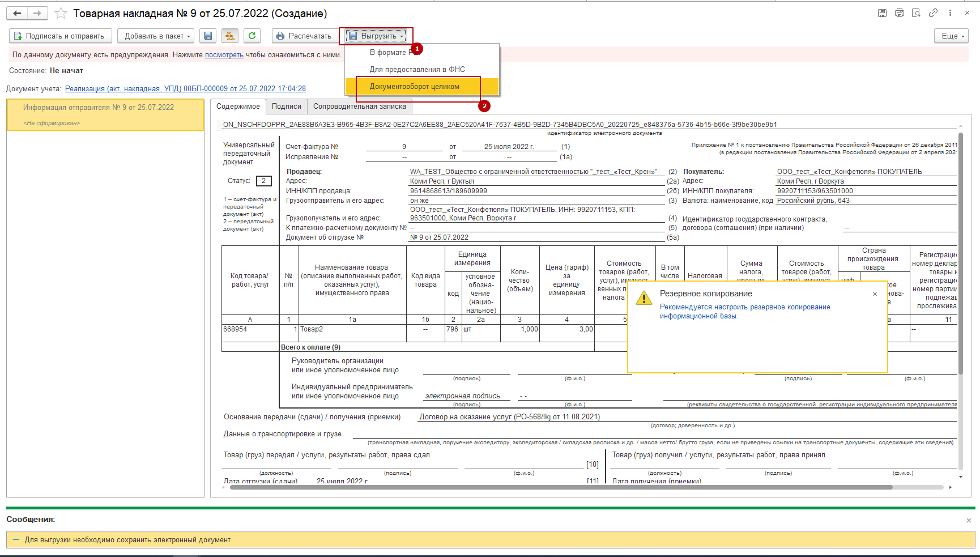The image size is (980, 557).
Task: Open the Реализация accounting document link
Action: [x=185, y=88]
